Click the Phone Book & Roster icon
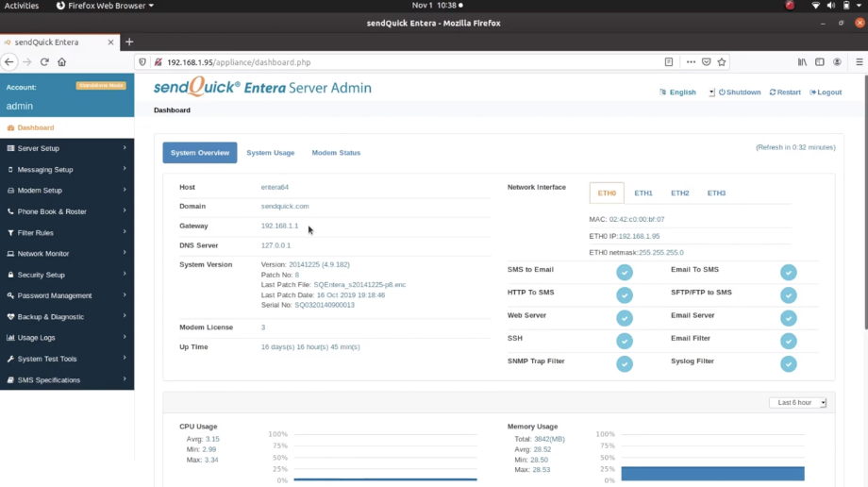This screenshot has height=487, width=868. tap(10, 211)
